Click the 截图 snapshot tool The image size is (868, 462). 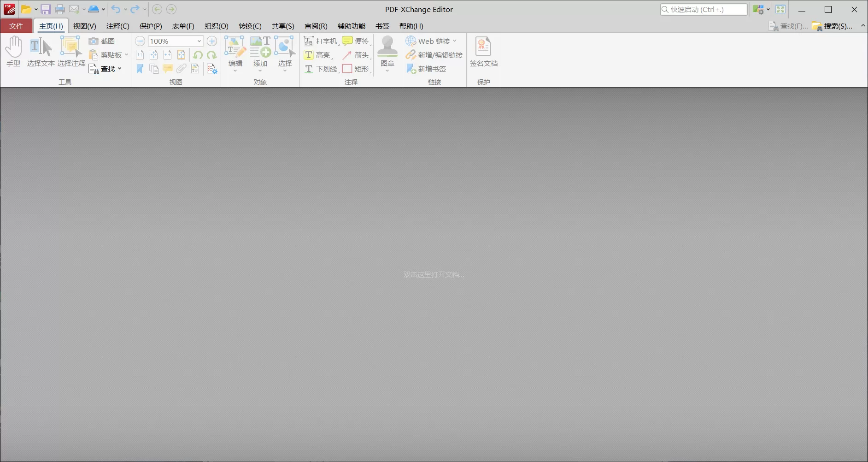point(102,41)
